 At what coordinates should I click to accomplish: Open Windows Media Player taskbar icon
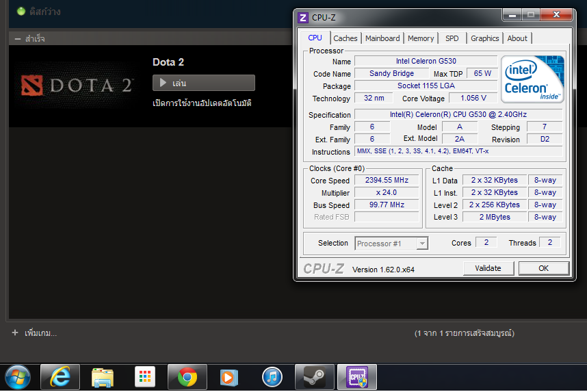click(x=229, y=377)
